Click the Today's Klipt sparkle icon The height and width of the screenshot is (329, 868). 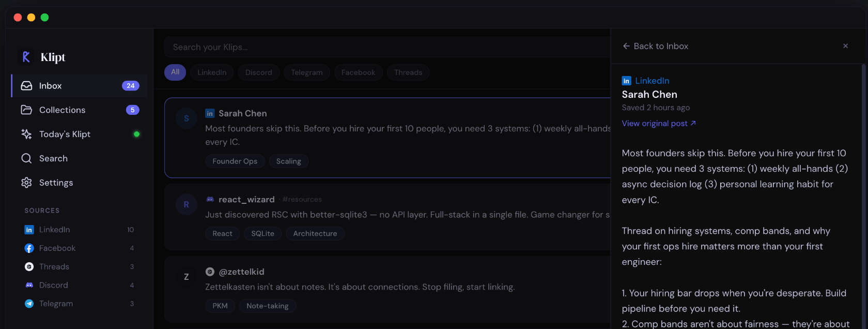(x=26, y=134)
